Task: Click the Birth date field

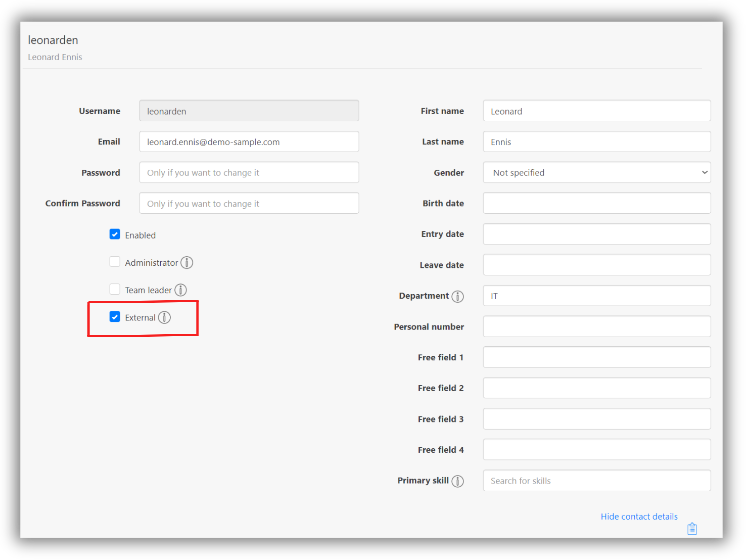Action: point(596,203)
